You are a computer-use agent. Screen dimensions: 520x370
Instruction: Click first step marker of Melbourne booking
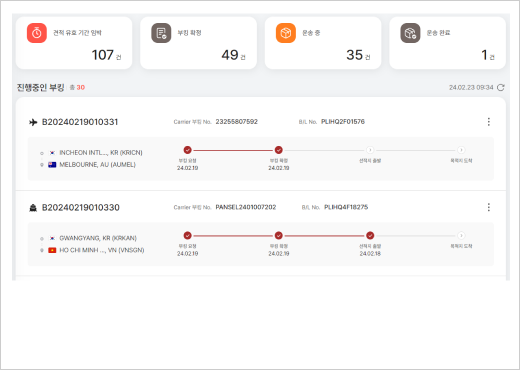188,150
